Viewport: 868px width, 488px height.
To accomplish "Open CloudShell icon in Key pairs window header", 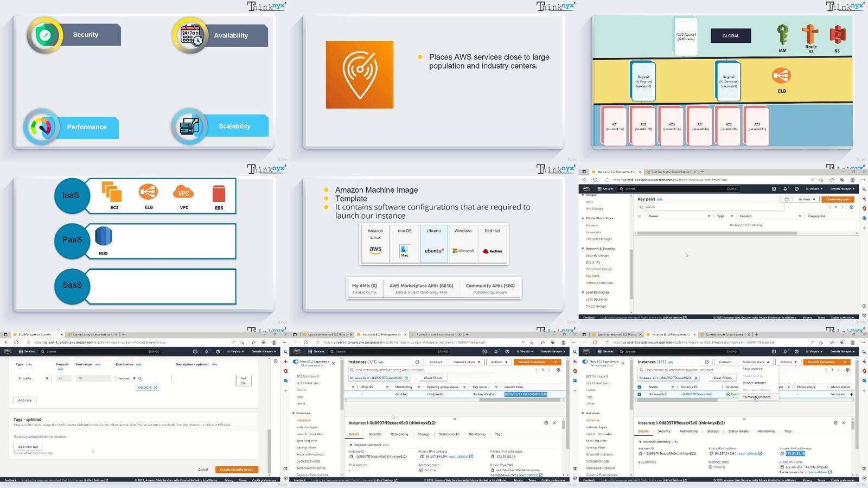I will (774, 189).
